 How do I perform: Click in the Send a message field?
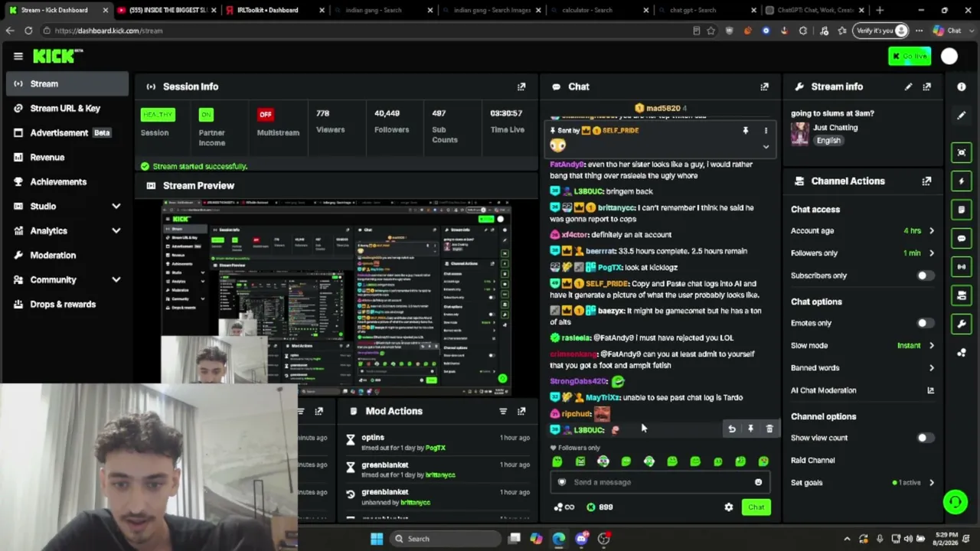coord(658,482)
